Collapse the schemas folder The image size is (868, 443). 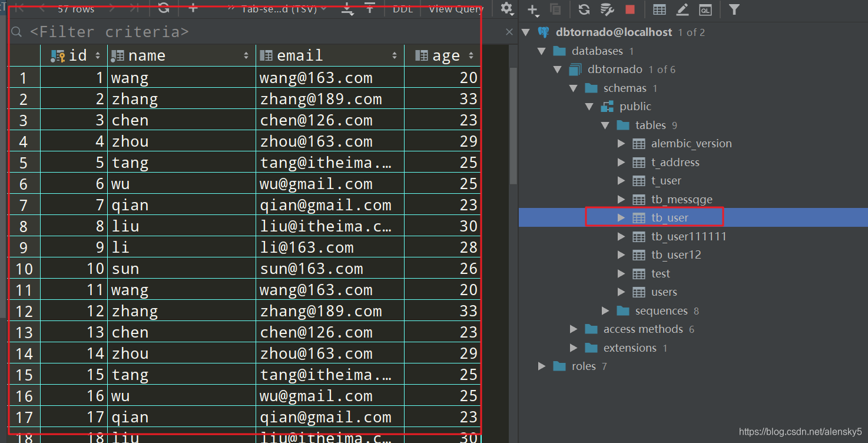(574, 88)
